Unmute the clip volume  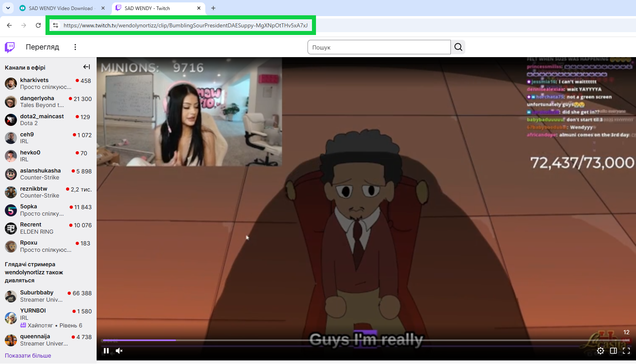click(x=119, y=351)
